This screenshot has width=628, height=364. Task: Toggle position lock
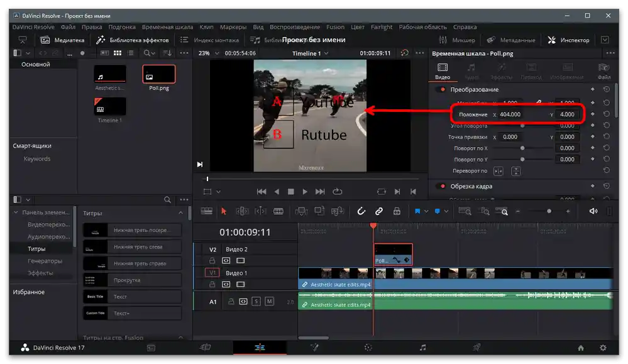(x=397, y=211)
